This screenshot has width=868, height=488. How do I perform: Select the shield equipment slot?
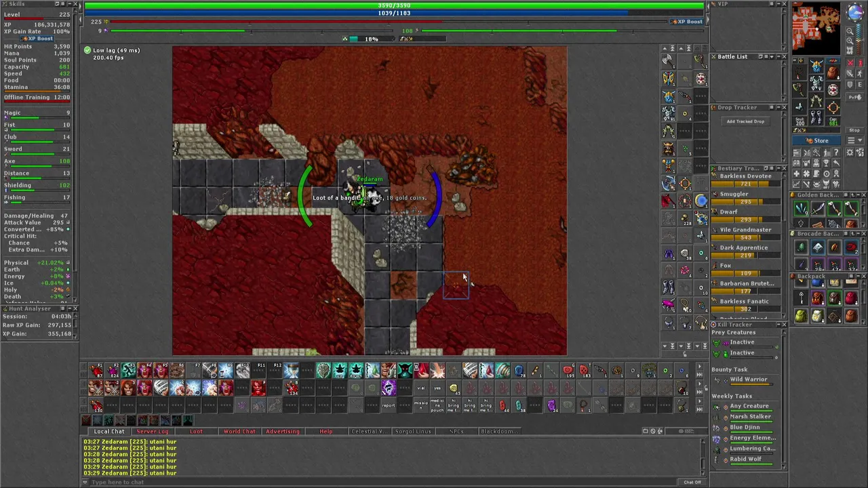coord(833,89)
